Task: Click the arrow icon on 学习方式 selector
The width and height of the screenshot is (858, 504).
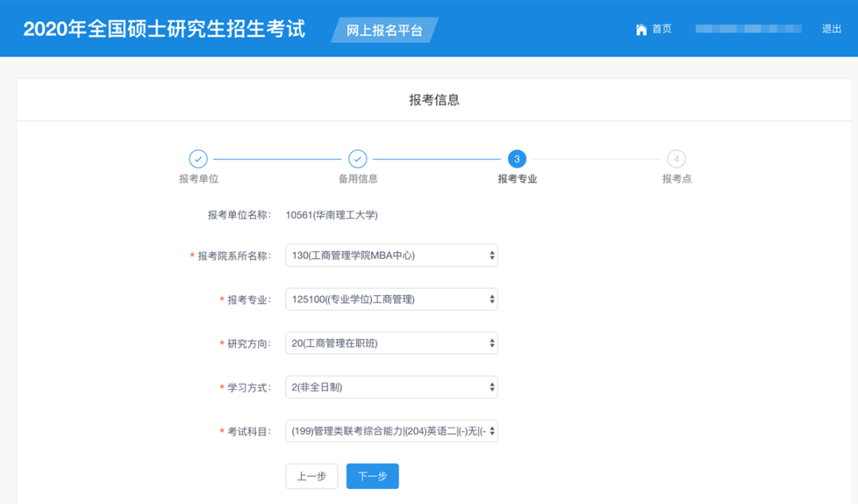Action: (x=491, y=387)
